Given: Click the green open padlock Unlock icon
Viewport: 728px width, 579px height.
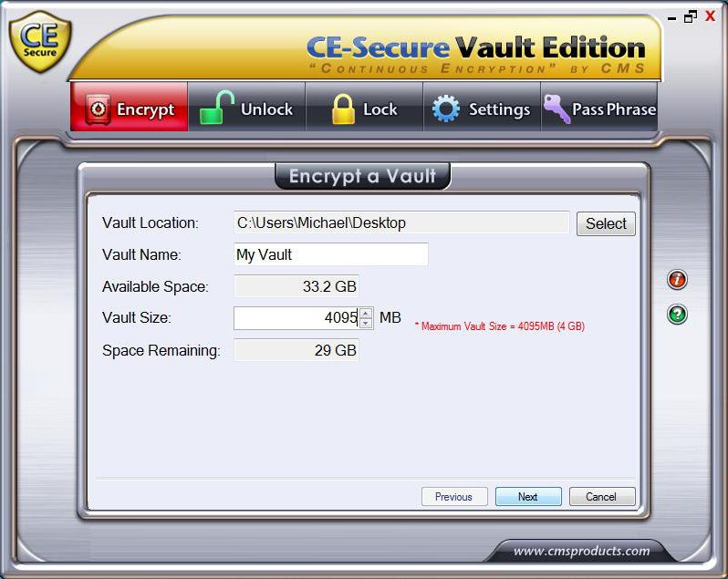Looking at the screenshot, I should [216, 108].
